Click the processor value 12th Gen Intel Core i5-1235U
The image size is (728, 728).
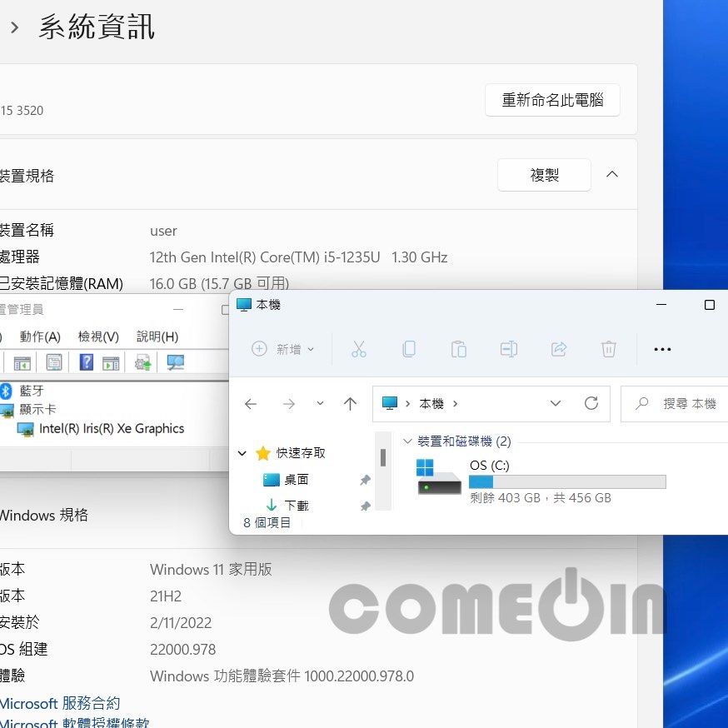[298, 257]
